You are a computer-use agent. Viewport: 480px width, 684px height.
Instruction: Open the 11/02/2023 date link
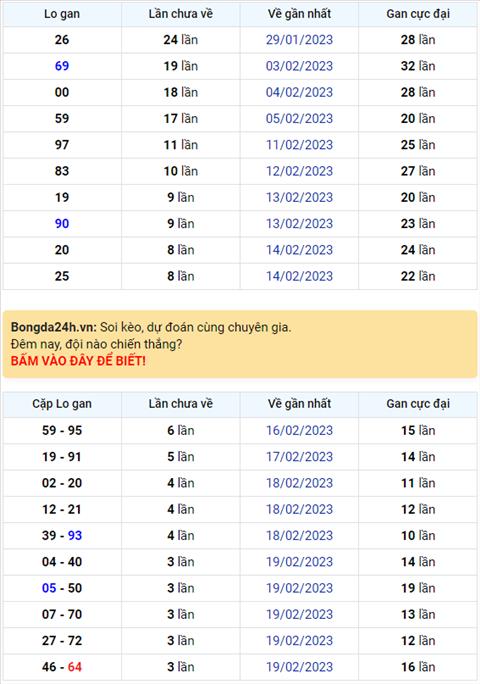pyautogui.click(x=299, y=145)
